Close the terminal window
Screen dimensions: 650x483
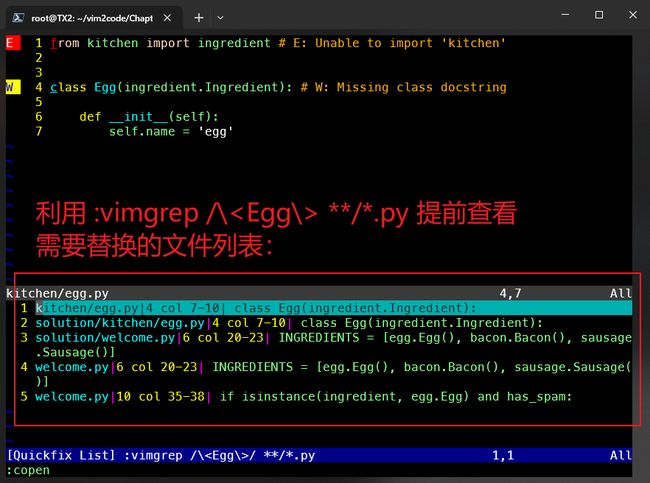tap(633, 15)
